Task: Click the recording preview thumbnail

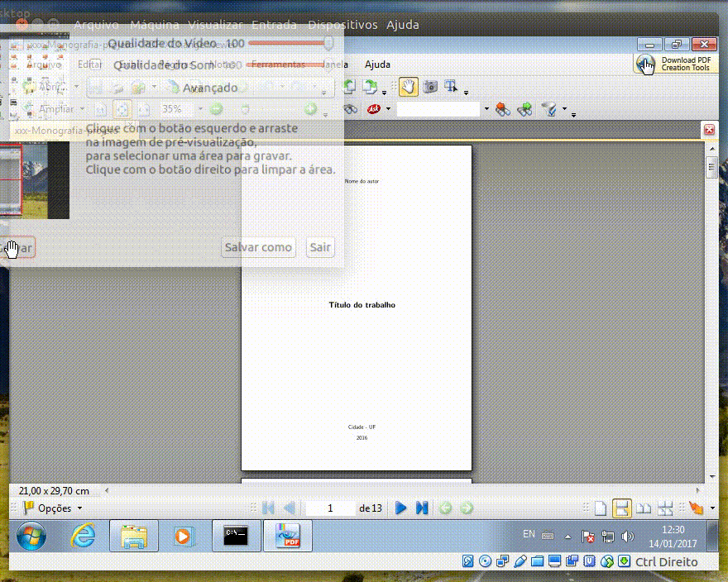Action: click(x=35, y=180)
